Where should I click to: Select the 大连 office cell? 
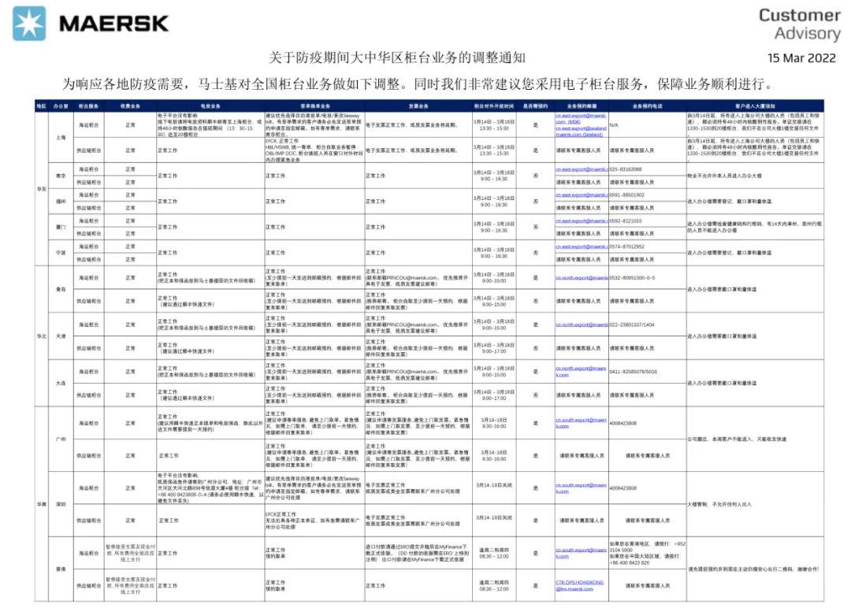pos(61,383)
